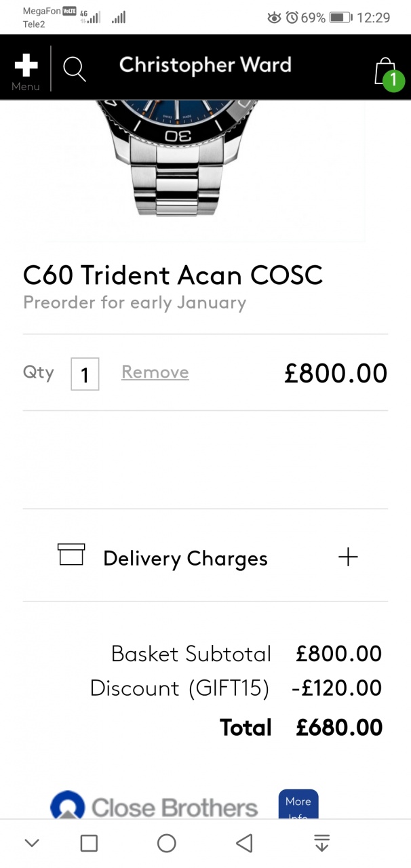This screenshot has height=868, width=411.
Task: Tap the More Info button
Action: coord(298,804)
